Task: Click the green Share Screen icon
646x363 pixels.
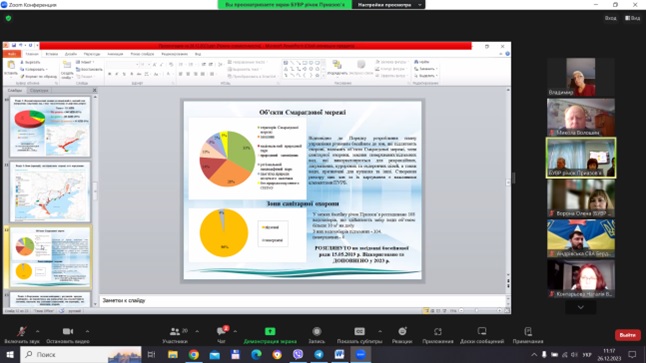Action: point(270,331)
